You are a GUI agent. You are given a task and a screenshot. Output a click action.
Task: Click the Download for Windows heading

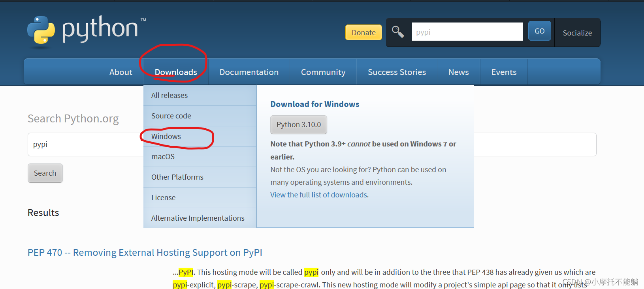tap(315, 104)
